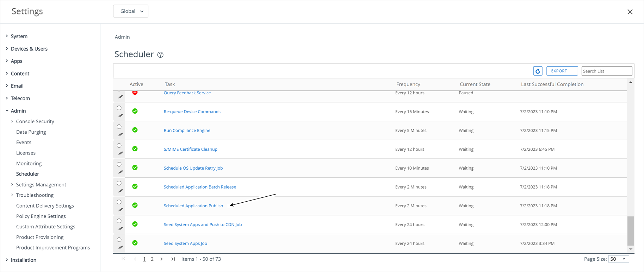Open Content Delivery Settings page

click(x=45, y=205)
